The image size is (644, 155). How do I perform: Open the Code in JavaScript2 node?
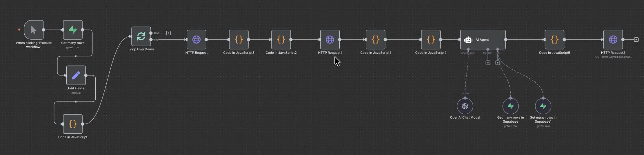point(281,40)
